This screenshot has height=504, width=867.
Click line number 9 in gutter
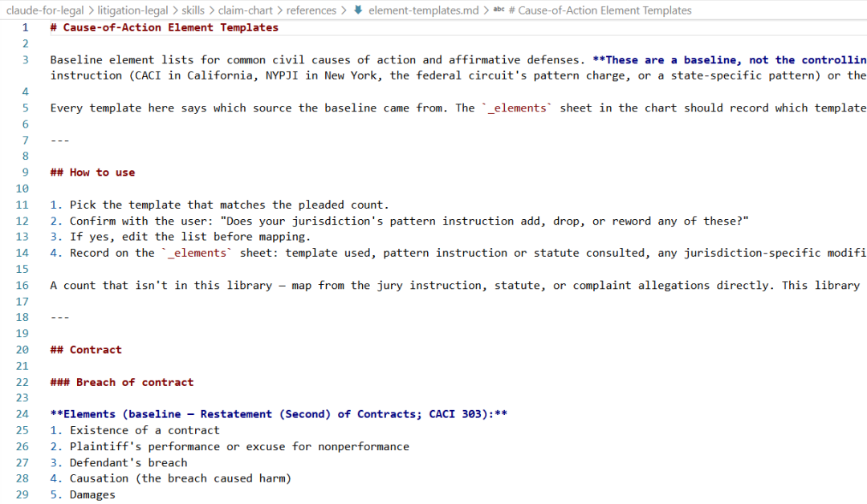[x=25, y=173]
